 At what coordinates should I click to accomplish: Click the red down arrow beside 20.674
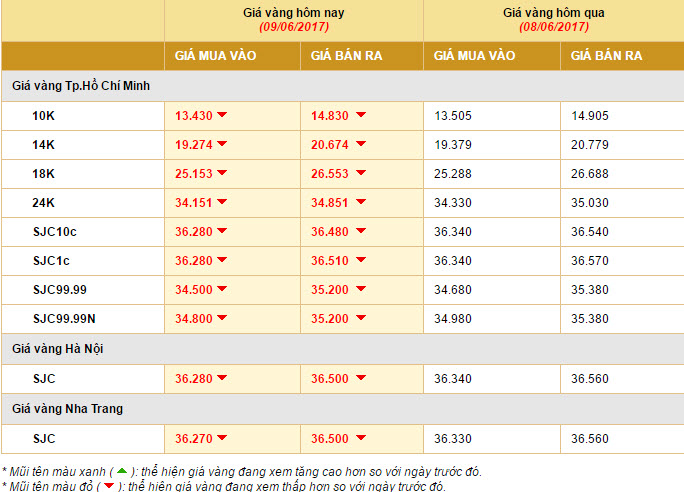pyautogui.click(x=361, y=144)
